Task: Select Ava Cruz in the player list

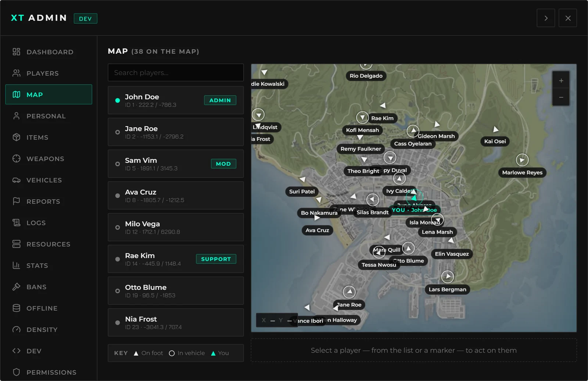Action: 176,196
